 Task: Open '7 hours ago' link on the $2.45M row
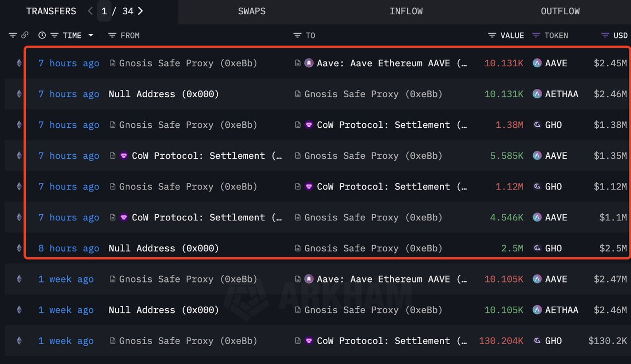click(x=69, y=63)
